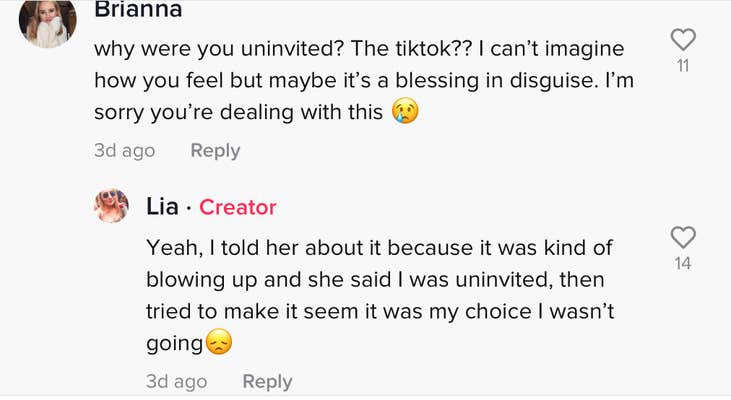Screen dimensions: 731x400
Task: Click the dot separator between Lia and Creator
Action: [x=189, y=208]
